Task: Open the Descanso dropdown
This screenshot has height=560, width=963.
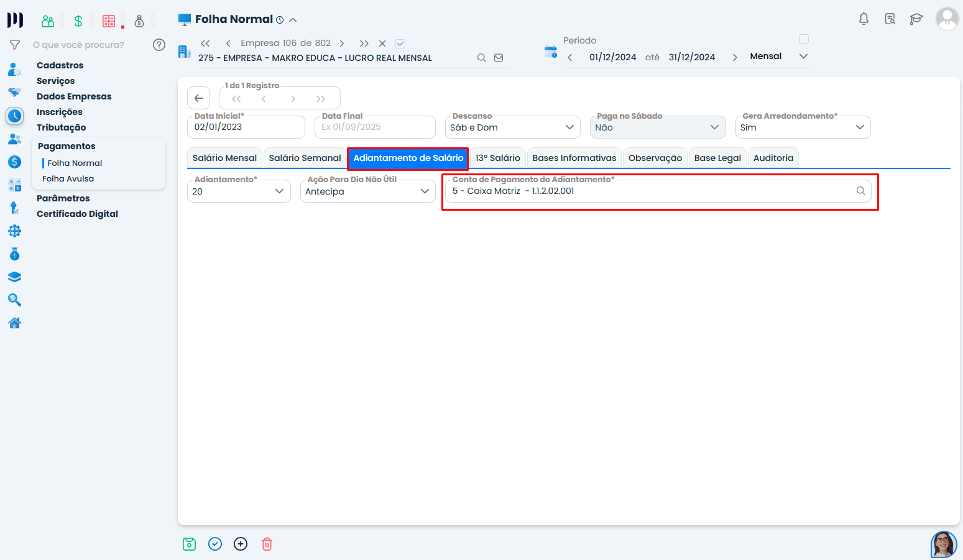Action: tap(512, 127)
